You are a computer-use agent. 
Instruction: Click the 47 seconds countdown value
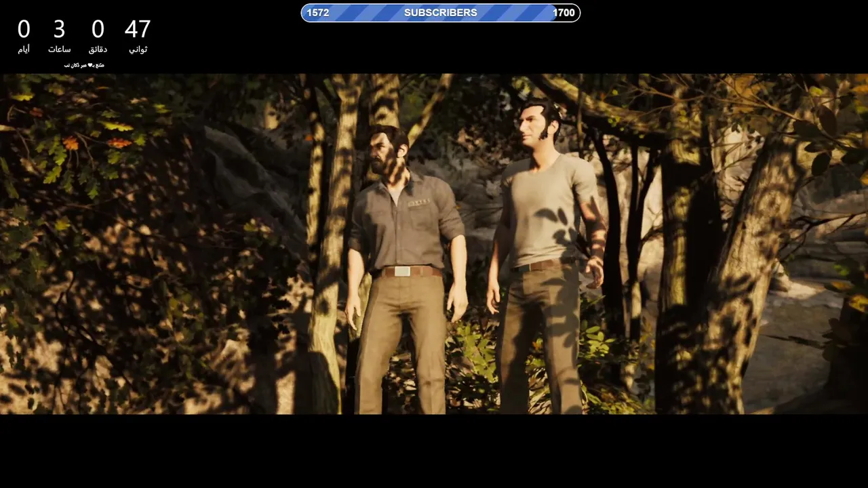click(138, 29)
